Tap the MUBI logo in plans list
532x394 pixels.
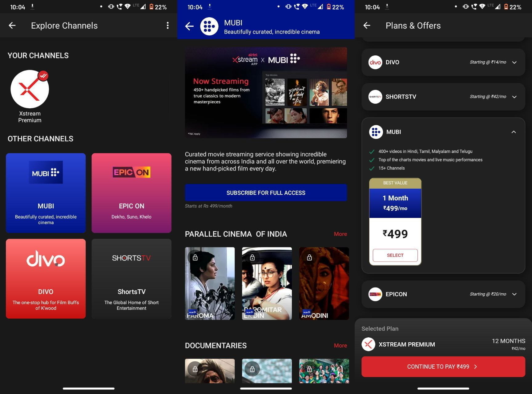(x=376, y=132)
